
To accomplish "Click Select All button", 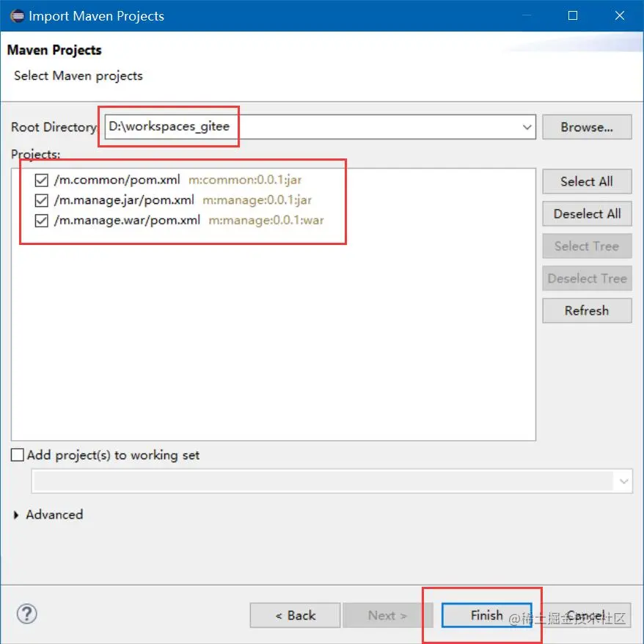I will (587, 181).
